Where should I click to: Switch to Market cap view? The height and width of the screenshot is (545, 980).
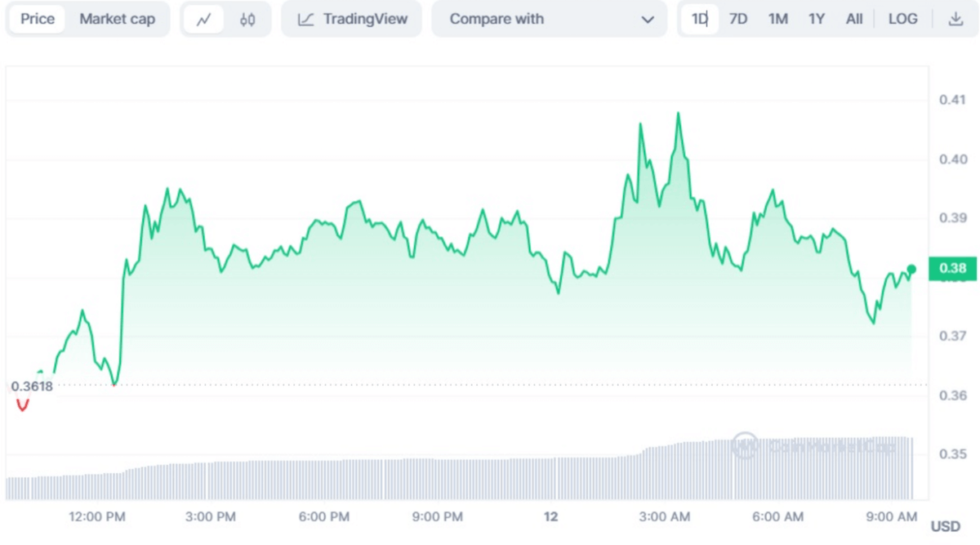click(x=117, y=19)
